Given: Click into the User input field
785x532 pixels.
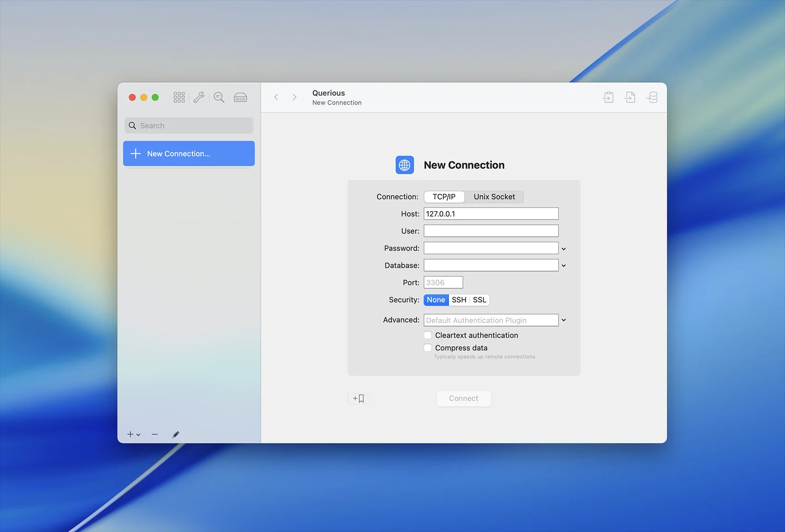Looking at the screenshot, I should pos(491,231).
